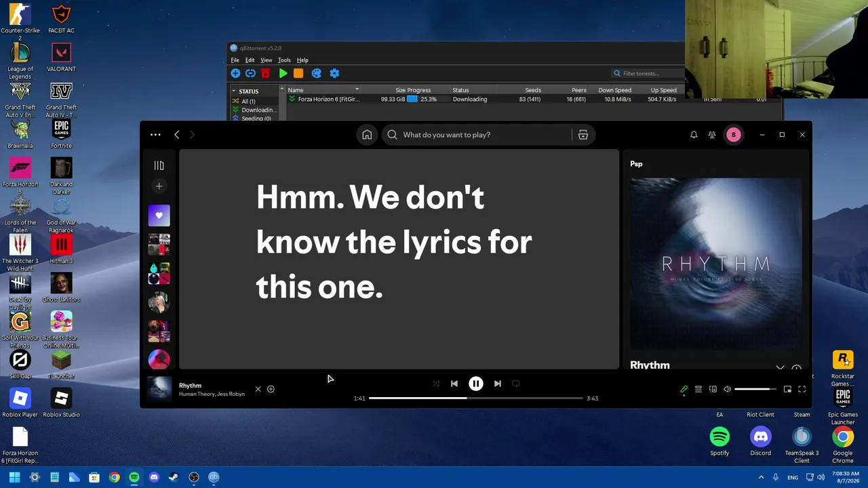
Task: Open the Spotify miniplayer
Action: pos(787,389)
